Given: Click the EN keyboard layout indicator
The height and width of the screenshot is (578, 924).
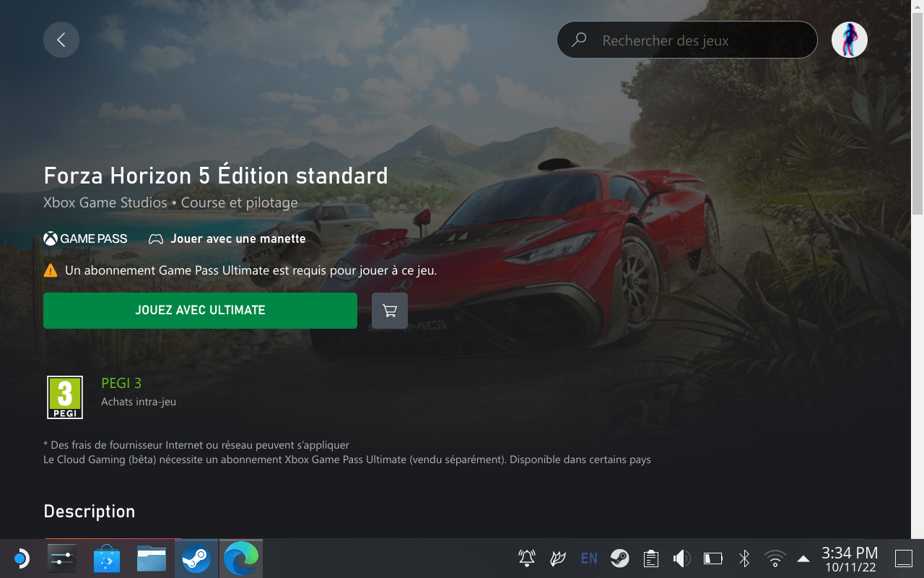Looking at the screenshot, I should click(589, 558).
